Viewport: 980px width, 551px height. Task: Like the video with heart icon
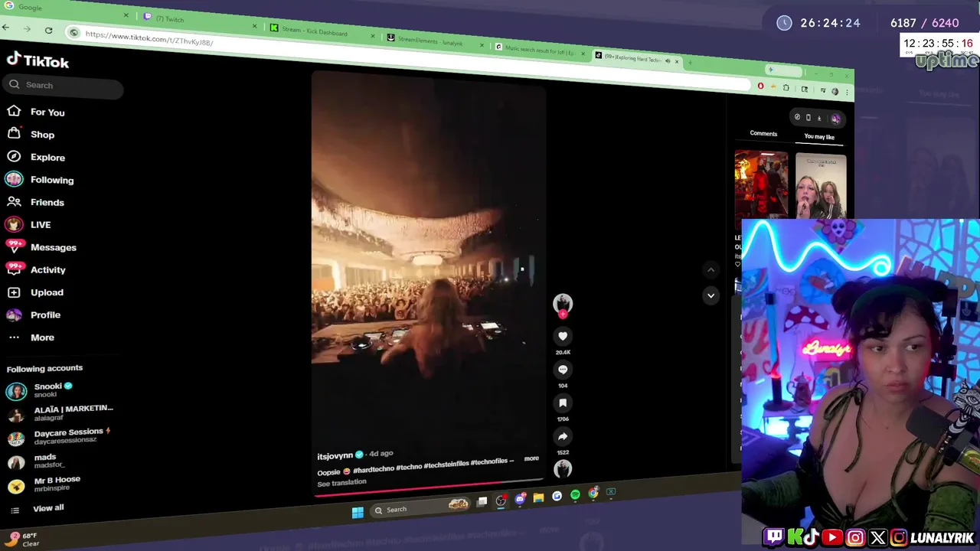(x=563, y=336)
